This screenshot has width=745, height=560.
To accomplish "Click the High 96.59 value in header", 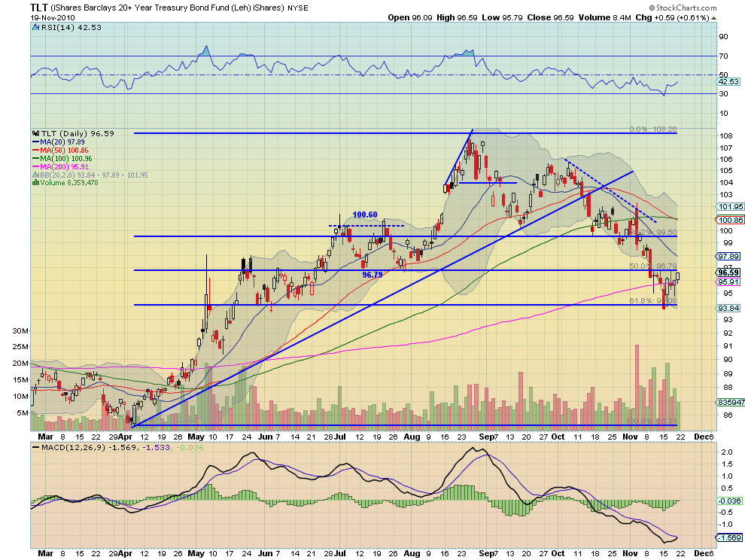I will coord(457,17).
